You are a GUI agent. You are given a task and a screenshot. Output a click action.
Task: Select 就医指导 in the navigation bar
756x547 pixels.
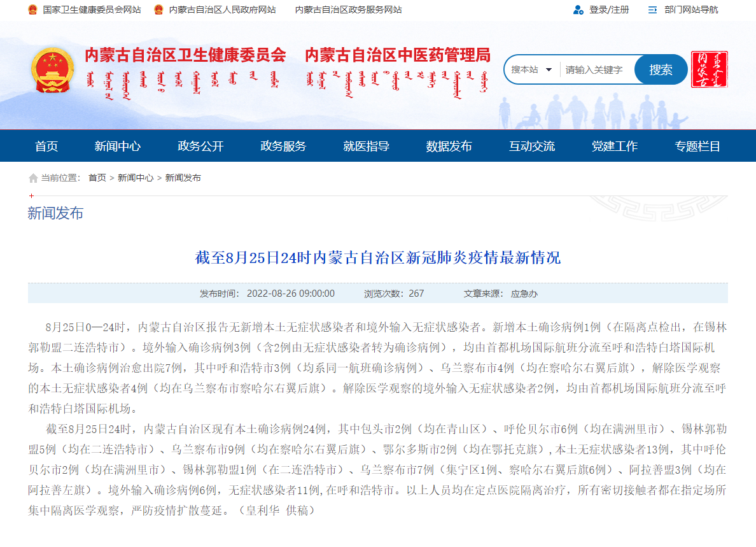tap(364, 145)
